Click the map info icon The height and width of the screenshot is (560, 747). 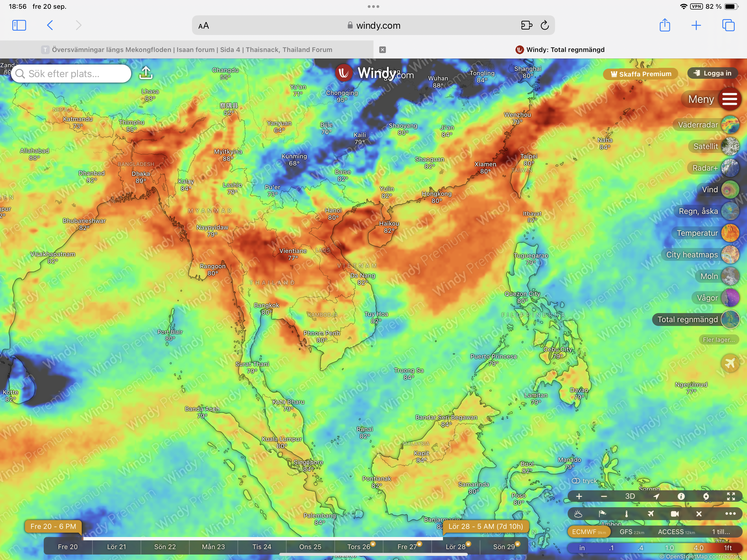tap(681, 496)
